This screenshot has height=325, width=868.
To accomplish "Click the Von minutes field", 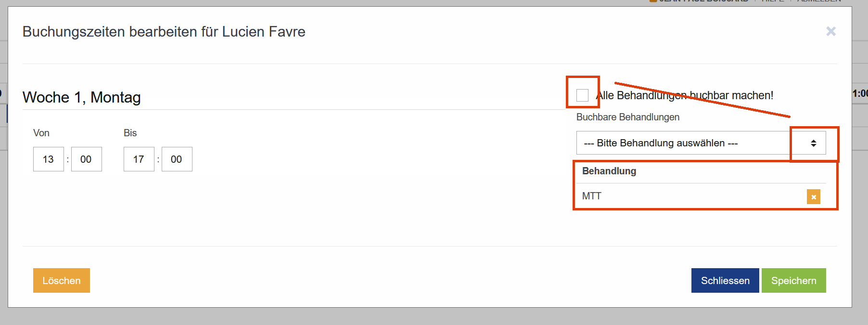I will tap(86, 159).
